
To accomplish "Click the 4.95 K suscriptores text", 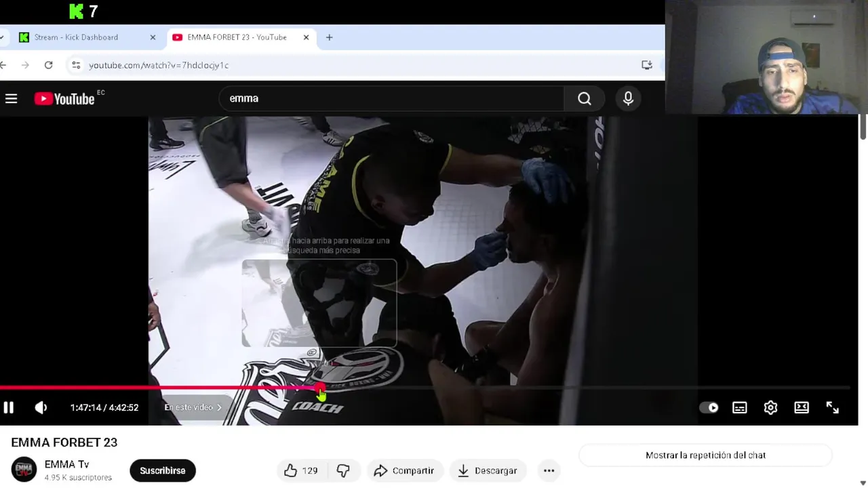I will [78, 478].
